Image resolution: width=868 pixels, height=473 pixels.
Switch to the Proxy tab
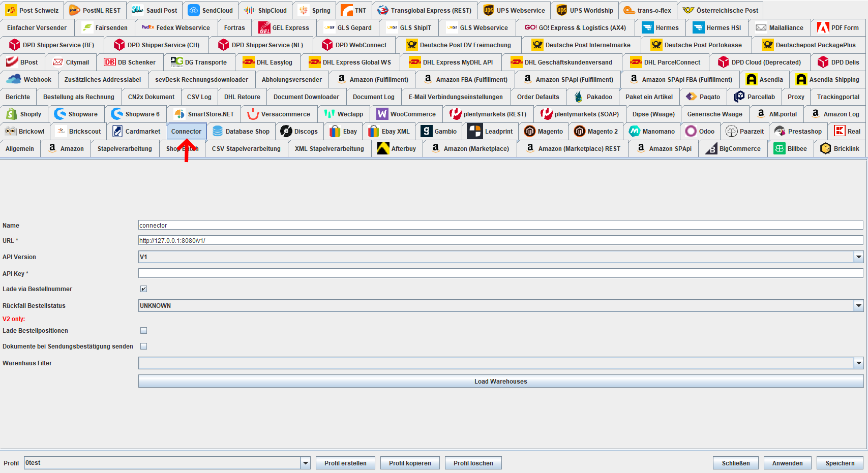click(x=796, y=97)
